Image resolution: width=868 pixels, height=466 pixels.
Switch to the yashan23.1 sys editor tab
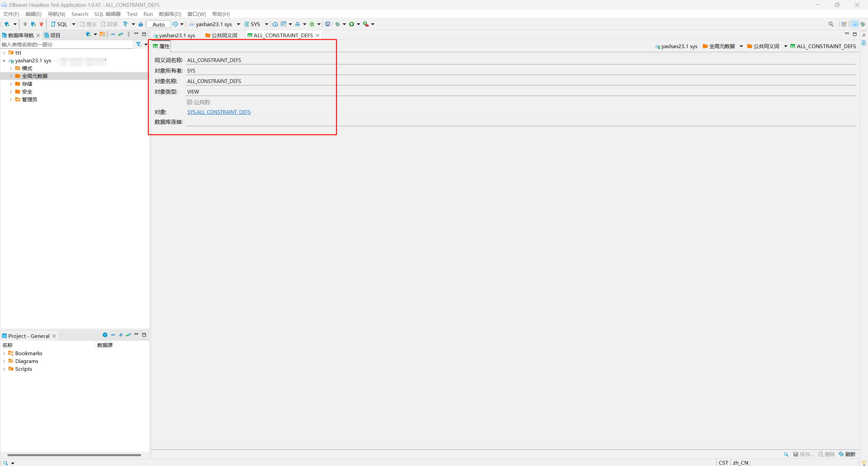point(174,35)
